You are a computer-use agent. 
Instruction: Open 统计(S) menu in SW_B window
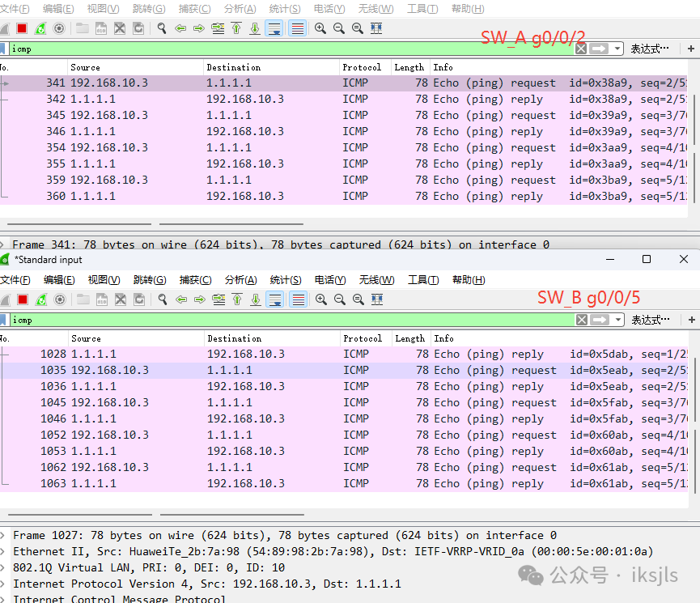click(286, 280)
